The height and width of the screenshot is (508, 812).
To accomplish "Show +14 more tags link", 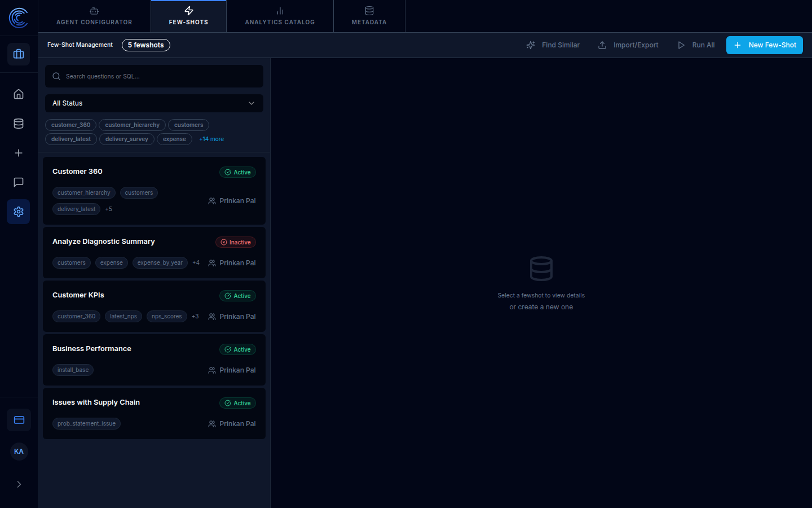I will 211,139.
